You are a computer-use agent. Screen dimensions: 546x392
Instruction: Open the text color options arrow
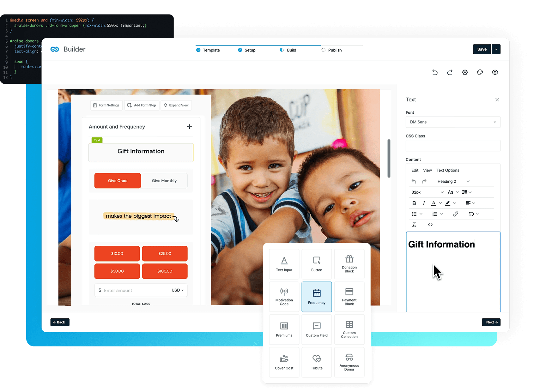pyautogui.click(x=440, y=203)
